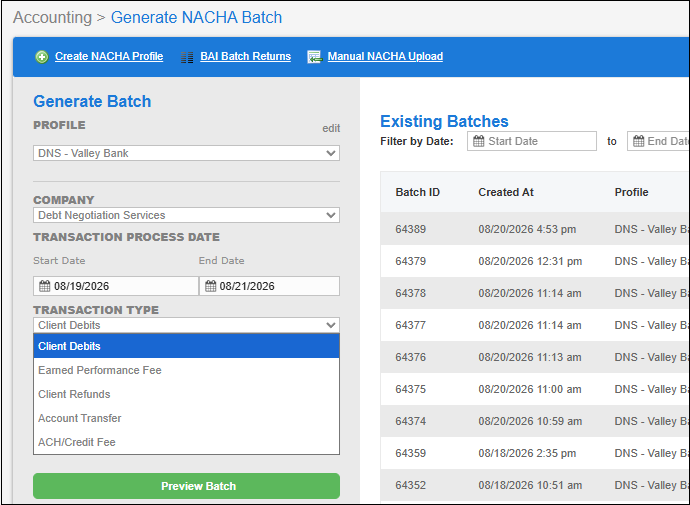The image size is (690, 505).
Task: Click batch ID 64359
Action: click(x=411, y=454)
